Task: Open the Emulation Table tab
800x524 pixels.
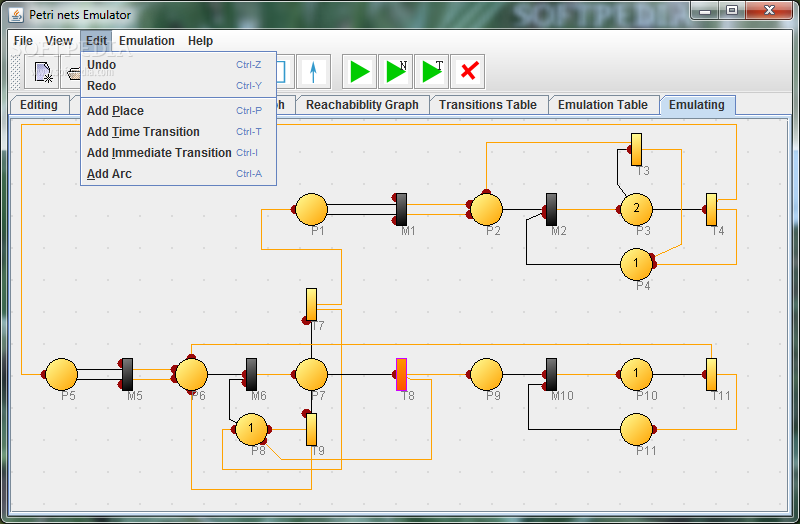Action: [x=603, y=105]
